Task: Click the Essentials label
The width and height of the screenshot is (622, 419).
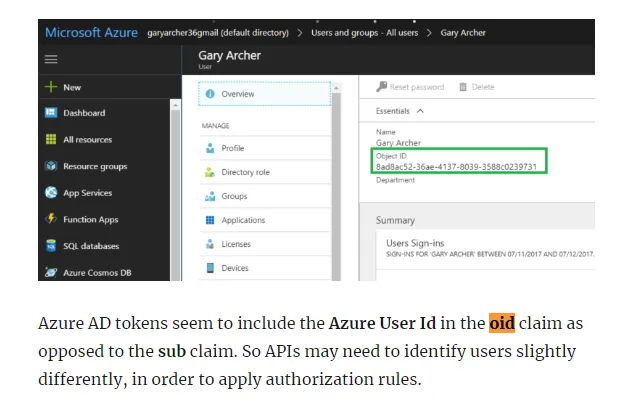Action: [x=392, y=111]
